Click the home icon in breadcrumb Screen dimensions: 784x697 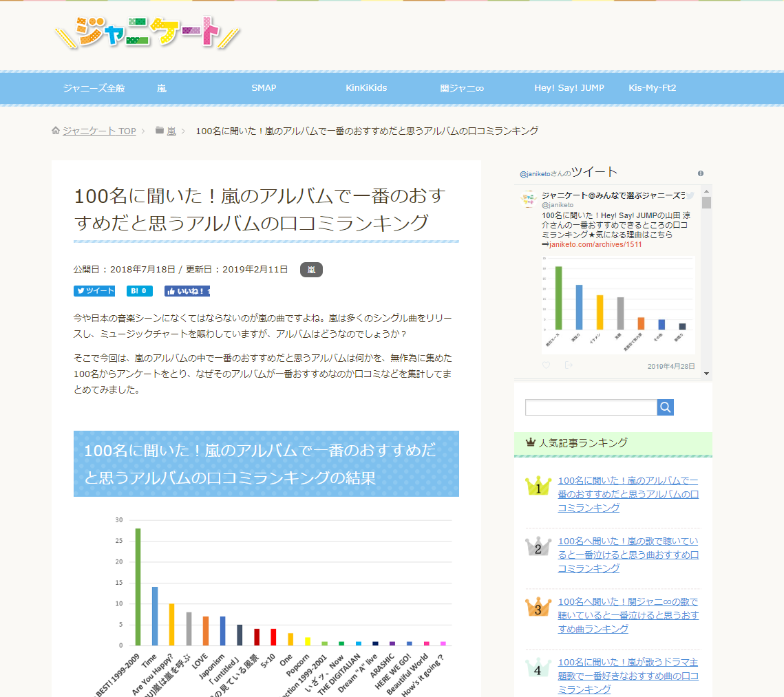56,131
